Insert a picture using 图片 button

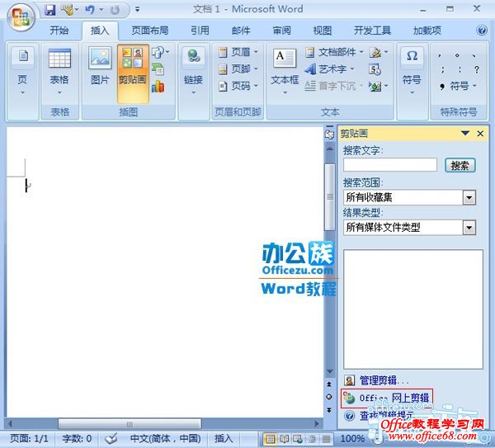pyautogui.click(x=100, y=68)
